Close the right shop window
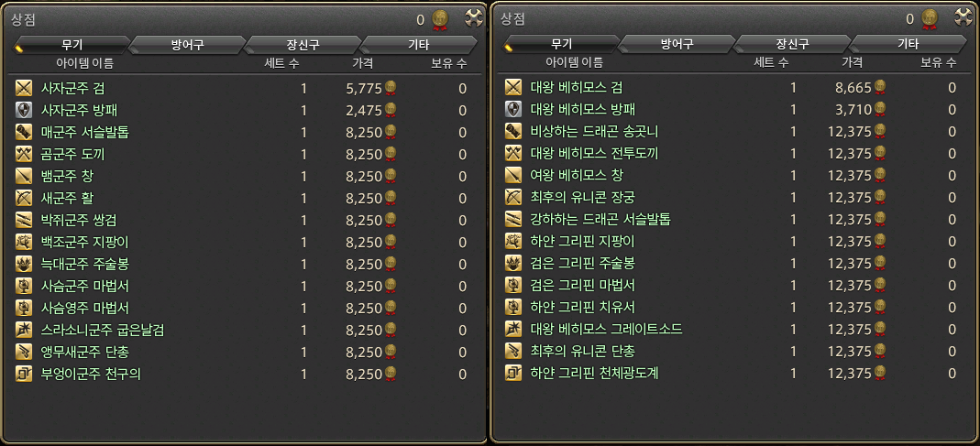 point(963,18)
